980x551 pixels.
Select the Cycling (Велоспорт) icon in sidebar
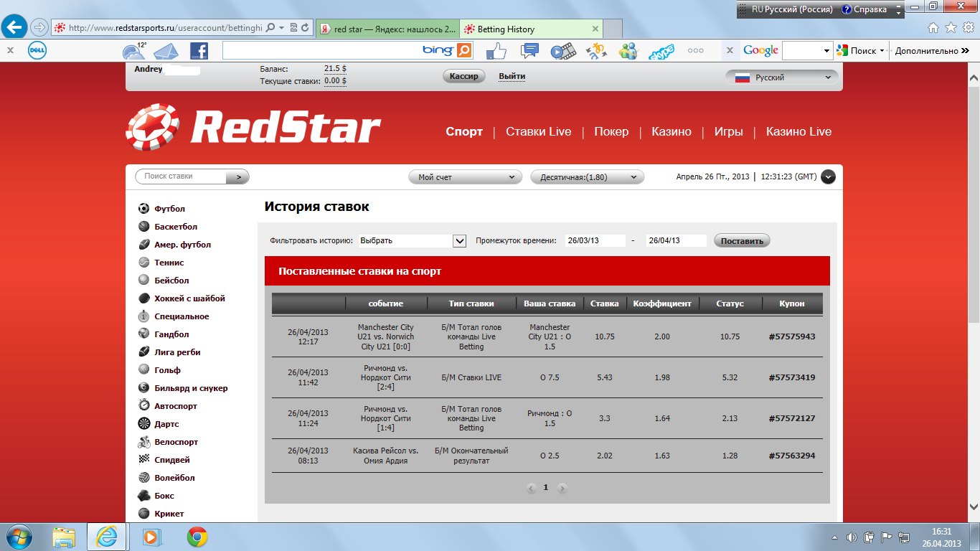[x=144, y=442]
